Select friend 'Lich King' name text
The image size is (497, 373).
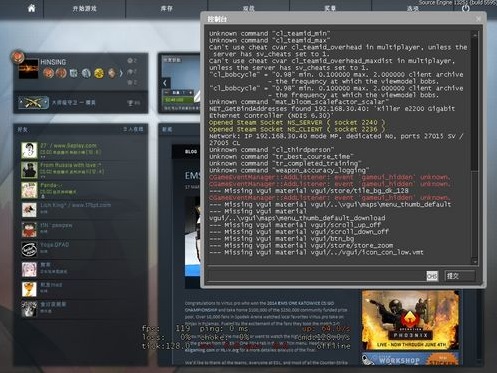(76, 205)
